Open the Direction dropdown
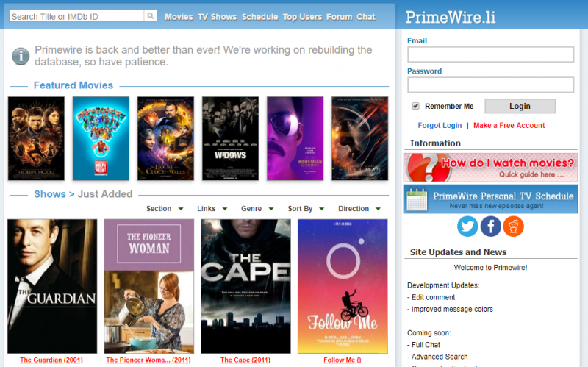 pos(359,209)
